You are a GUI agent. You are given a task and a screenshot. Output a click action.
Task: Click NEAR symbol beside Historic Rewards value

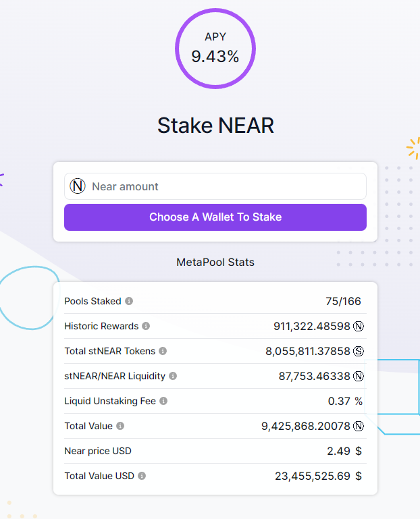359,327
